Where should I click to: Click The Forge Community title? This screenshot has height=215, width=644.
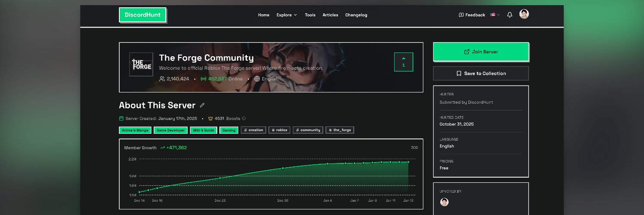pyautogui.click(x=206, y=58)
